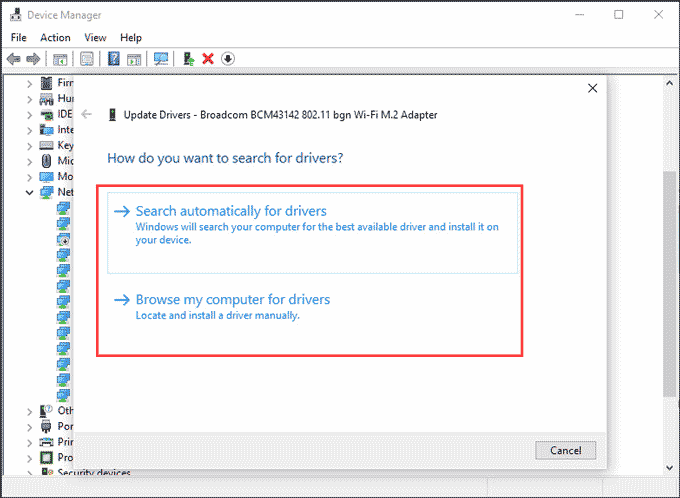
Task: Click the Update device driver toolbar icon
Action: [x=188, y=59]
